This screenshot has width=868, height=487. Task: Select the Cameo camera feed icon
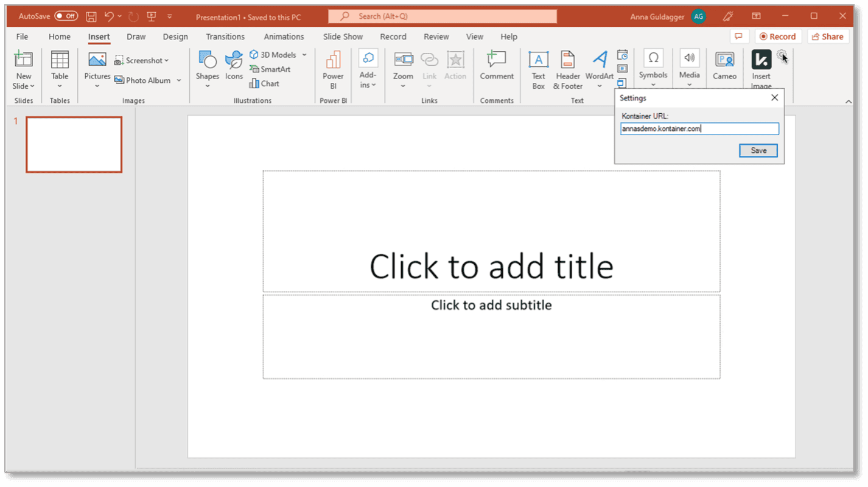(724, 64)
